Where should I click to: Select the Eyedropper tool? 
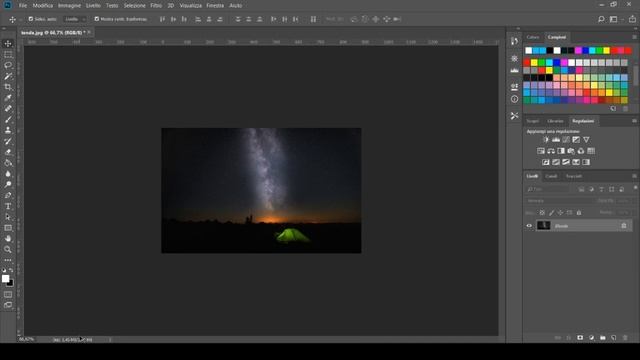[8, 98]
